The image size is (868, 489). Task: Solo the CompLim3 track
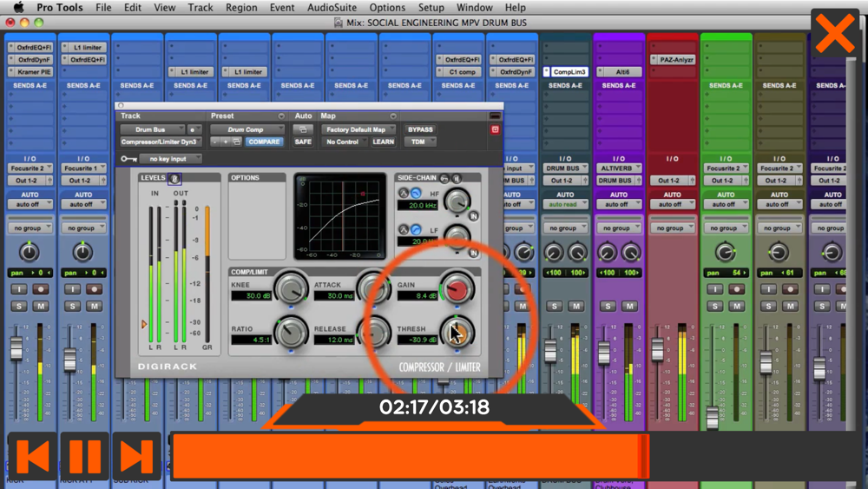click(554, 307)
